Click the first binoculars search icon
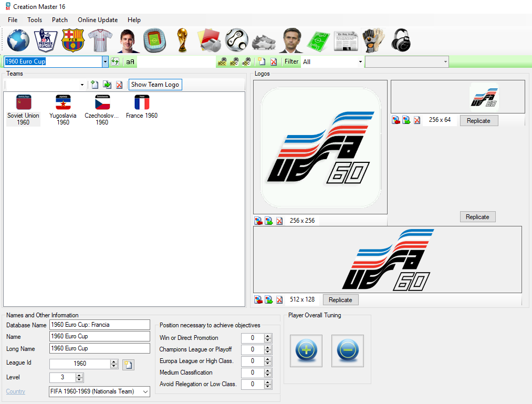The height and width of the screenshot is (404, 532). point(222,62)
